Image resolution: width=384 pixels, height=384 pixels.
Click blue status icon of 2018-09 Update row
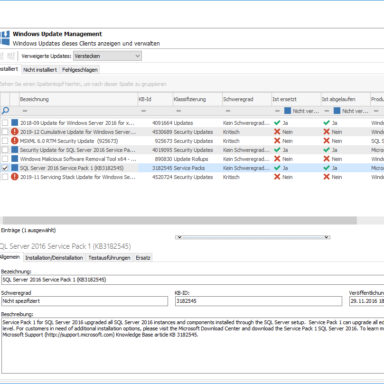coord(15,123)
